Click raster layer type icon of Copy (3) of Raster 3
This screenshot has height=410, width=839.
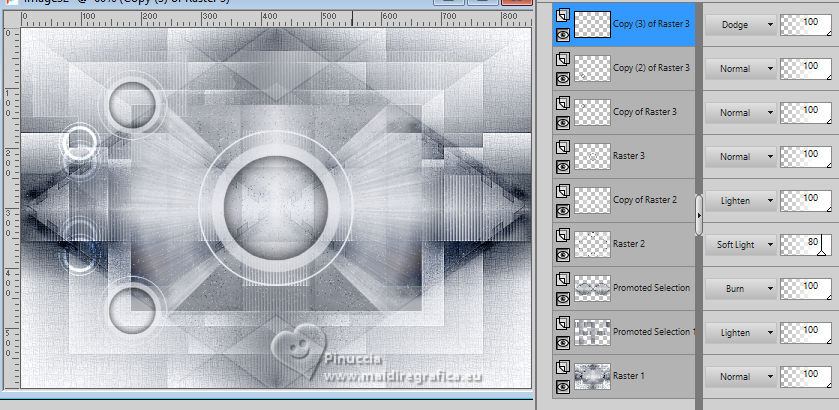pos(562,16)
